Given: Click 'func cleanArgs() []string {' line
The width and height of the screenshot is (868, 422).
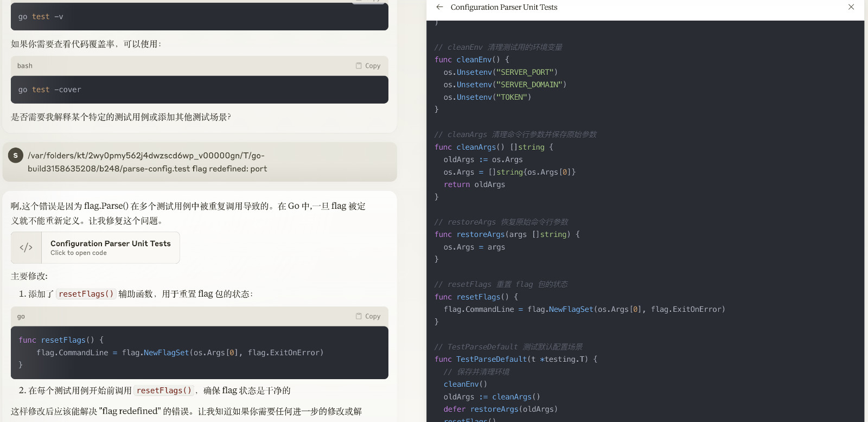Looking at the screenshot, I should (494, 147).
